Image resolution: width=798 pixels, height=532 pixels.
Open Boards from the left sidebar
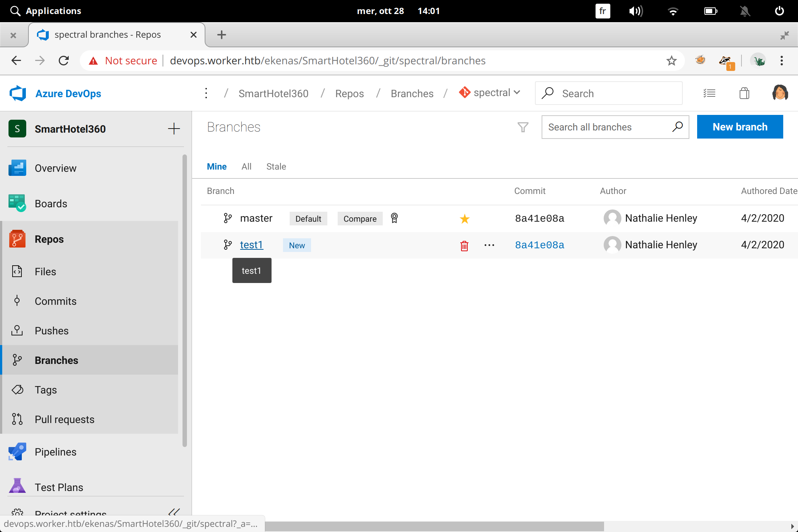[x=51, y=203]
